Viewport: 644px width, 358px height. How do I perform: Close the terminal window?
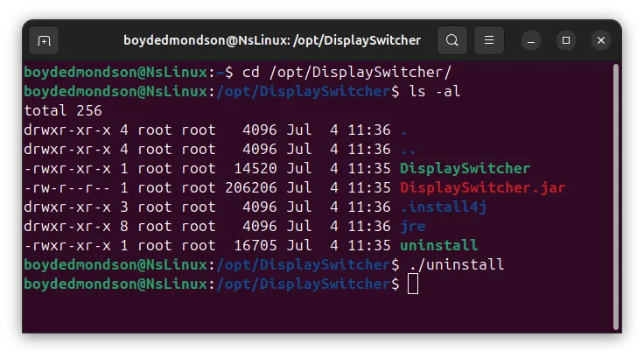tap(601, 40)
